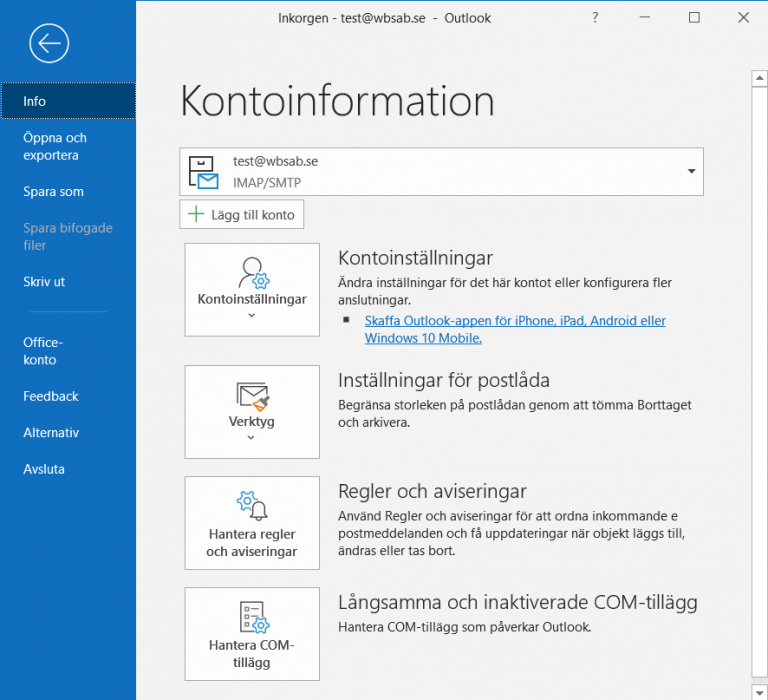Click the back arrow circle icon
This screenshot has height=700, width=768.
[49, 42]
